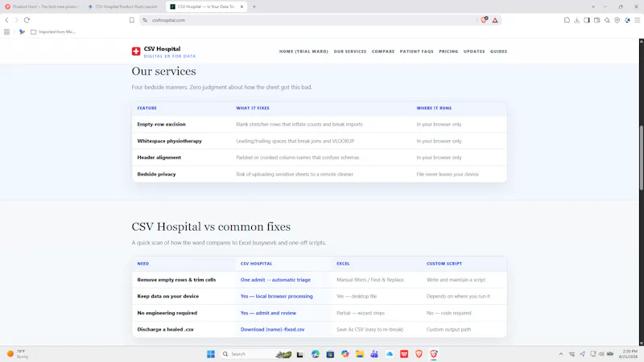Image resolution: width=644 pixels, height=362 pixels.
Task: Click 'Yes — local browser processing' cell
Action: point(276,296)
